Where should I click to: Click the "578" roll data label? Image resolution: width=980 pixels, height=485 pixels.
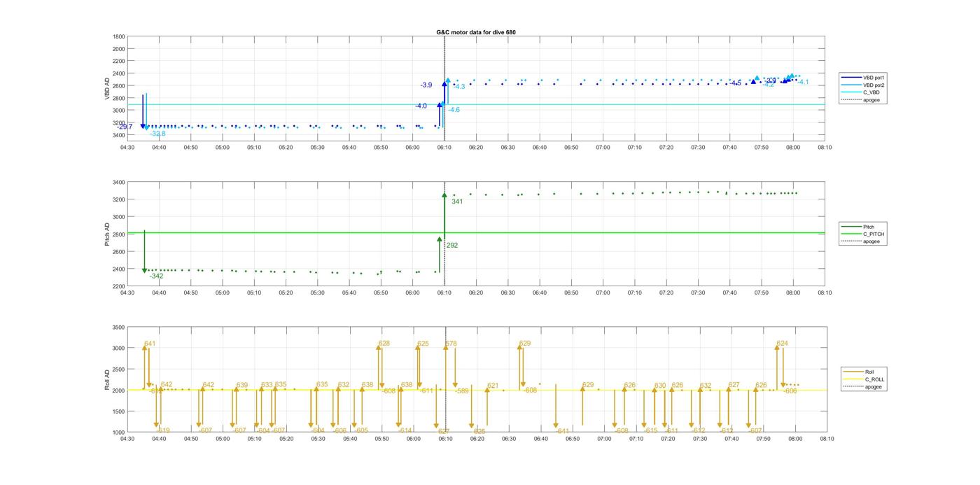click(451, 344)
